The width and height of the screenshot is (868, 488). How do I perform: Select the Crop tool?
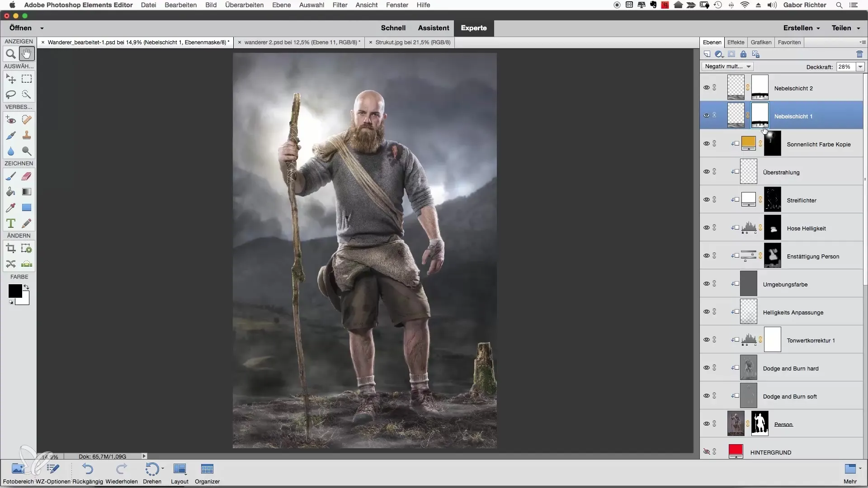point(11,249)
